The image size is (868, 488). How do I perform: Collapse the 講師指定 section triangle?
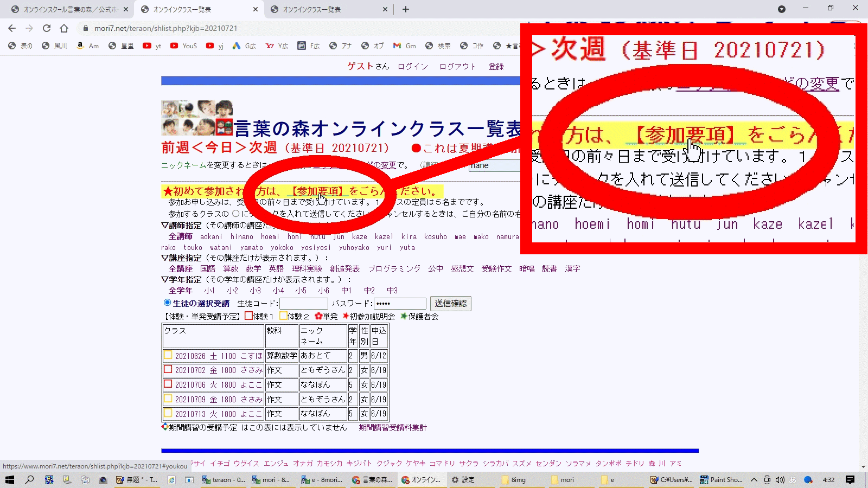[x=165, y=225]
